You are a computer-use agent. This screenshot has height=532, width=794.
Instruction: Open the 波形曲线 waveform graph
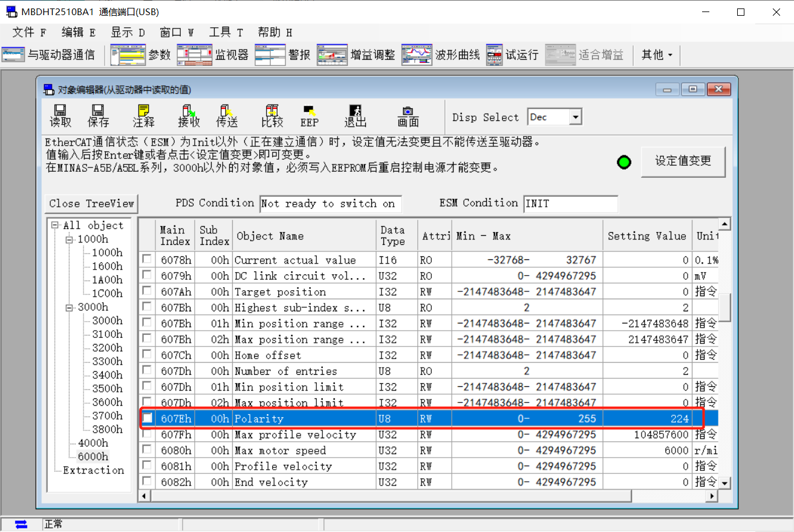coord(441,55)
